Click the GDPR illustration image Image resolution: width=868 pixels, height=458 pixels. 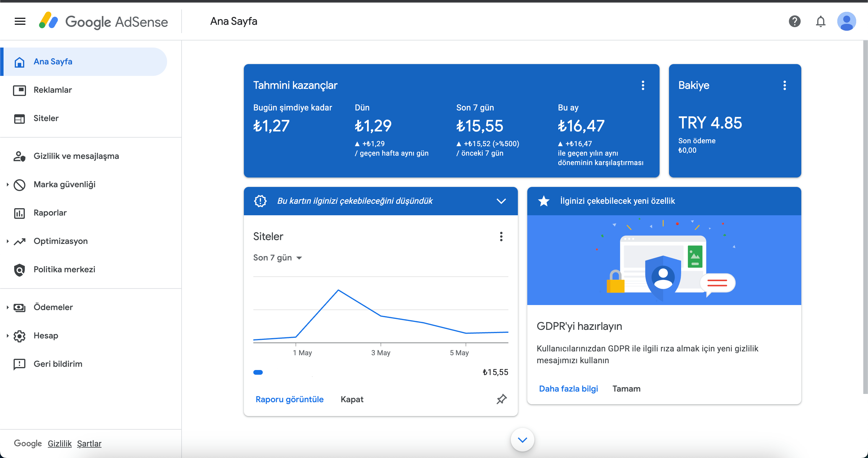pyautogui.click(x=664, y=260)
